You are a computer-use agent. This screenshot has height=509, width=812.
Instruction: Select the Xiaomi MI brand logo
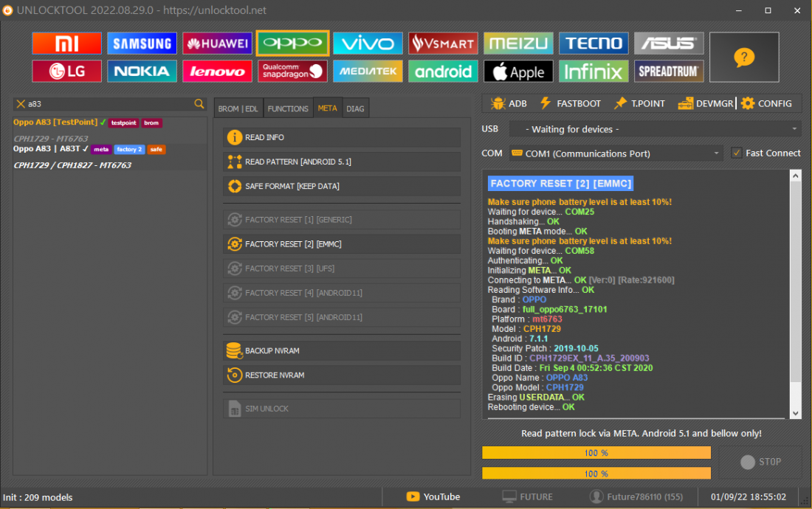point(66,44)
